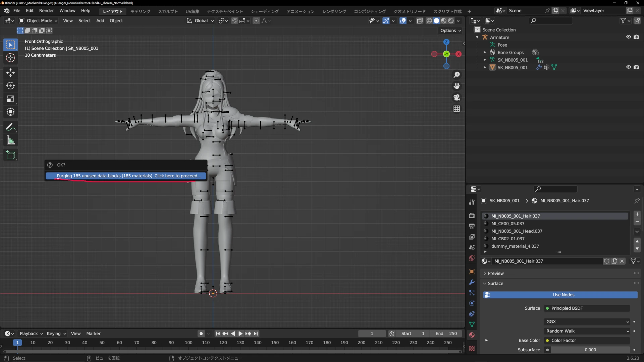
Task: Open the Render menu
Action: pyautogui.click(x=46, y=11)
